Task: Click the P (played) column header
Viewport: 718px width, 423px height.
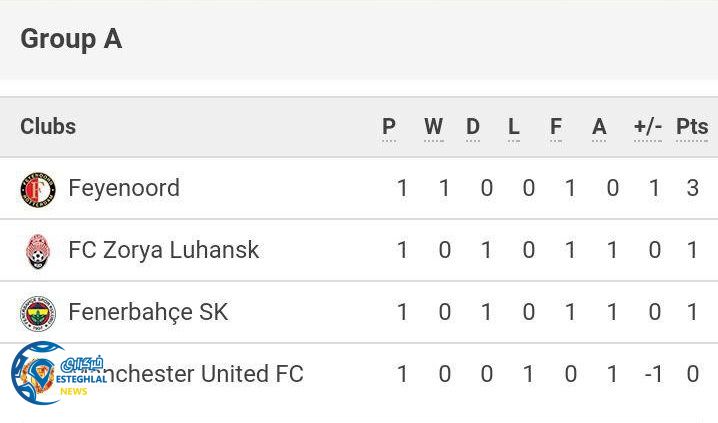Action: 389,127
